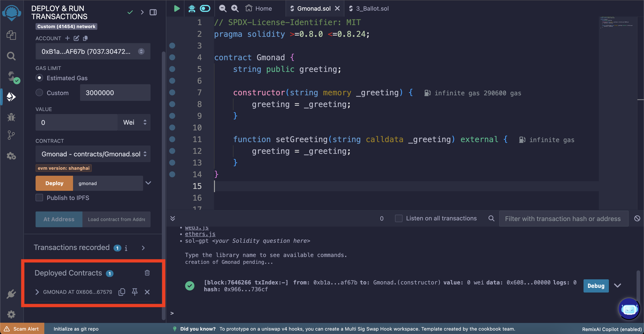Click the transaction hash filter field
Viewport: 644px width, 334px height.
(x=563, y=218)
